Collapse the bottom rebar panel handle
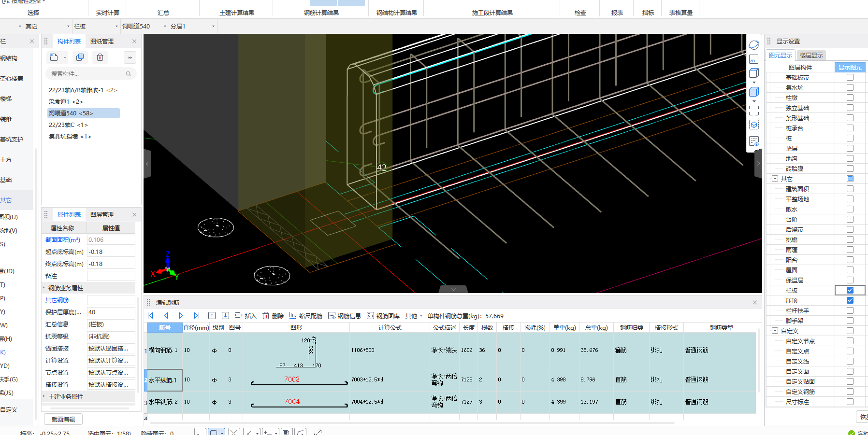Image resolution: width=868 pixels, height=435 pixels. 453,289
